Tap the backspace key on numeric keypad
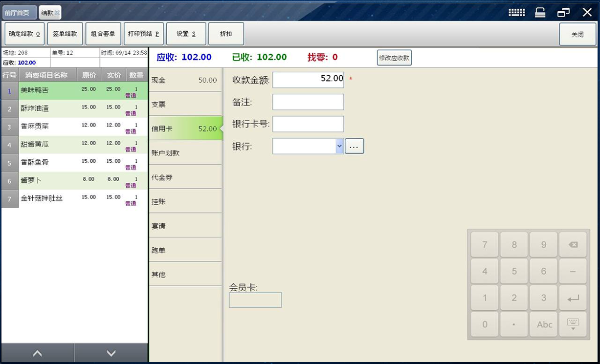Viewport: 600px width, 364px height. click(x=573, y=245)
